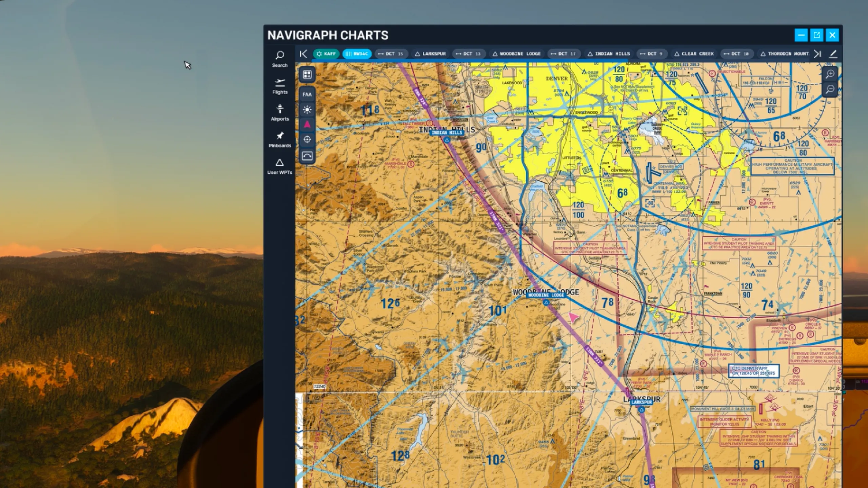Select the RW34C runway item
The image size is (868, 488).
pos(357,54)
